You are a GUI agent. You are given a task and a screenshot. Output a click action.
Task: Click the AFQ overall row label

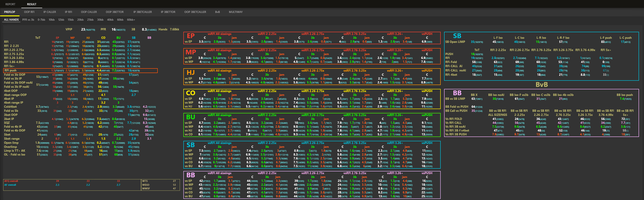[11, 181]
